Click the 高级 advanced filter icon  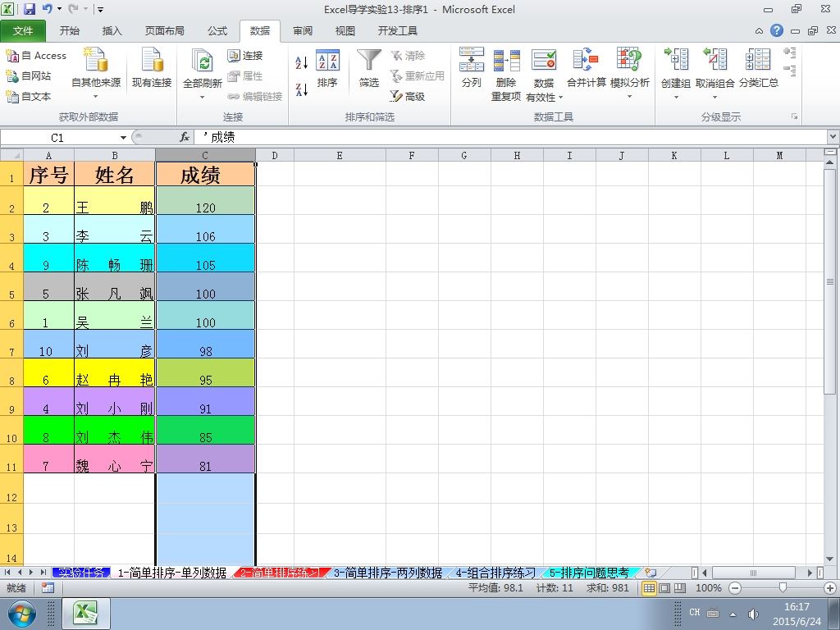point(396,97)
